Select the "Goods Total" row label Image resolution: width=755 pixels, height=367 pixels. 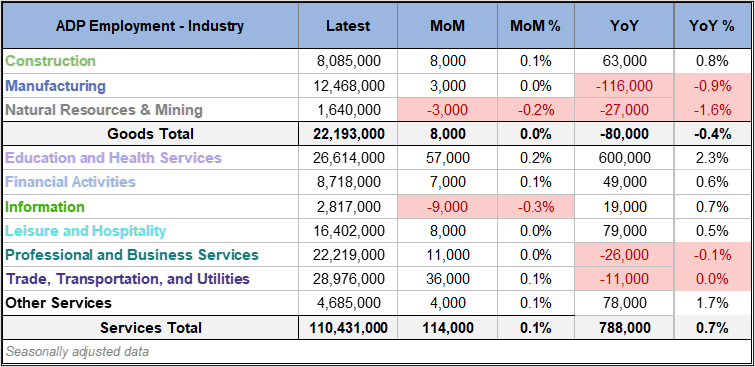click(x=150, y=134)
